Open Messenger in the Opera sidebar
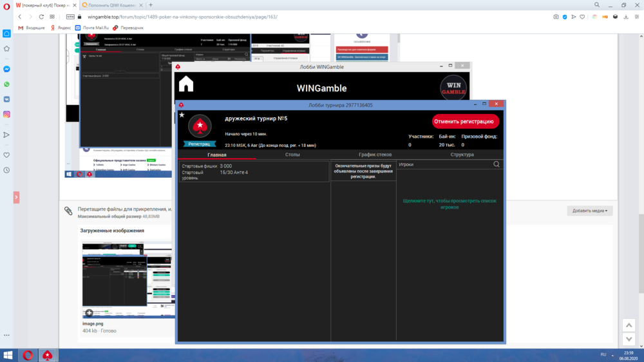 (x=6, y=69)
